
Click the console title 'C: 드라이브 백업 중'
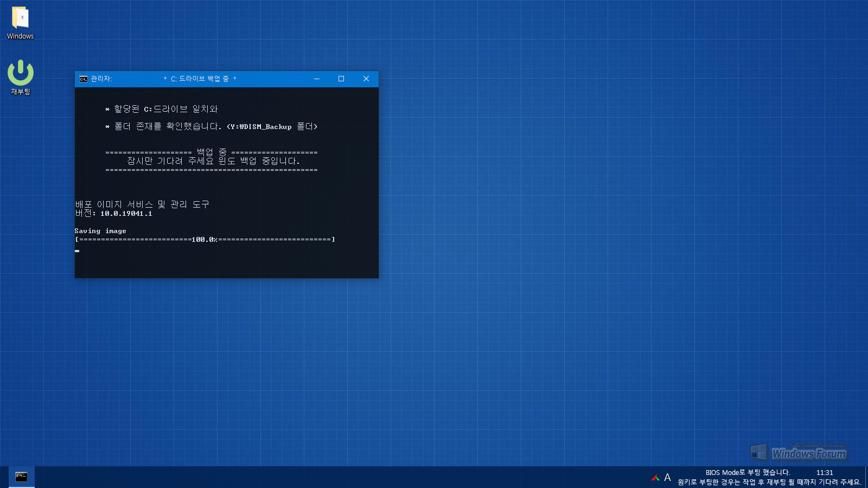(x=200, y=79)
